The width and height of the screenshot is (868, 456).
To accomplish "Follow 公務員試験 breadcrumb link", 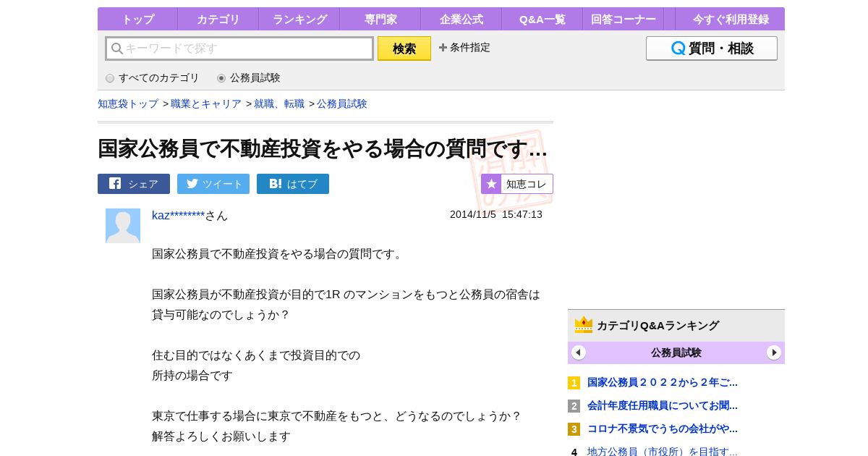I will pyautogui.click(x=342, y=104).
